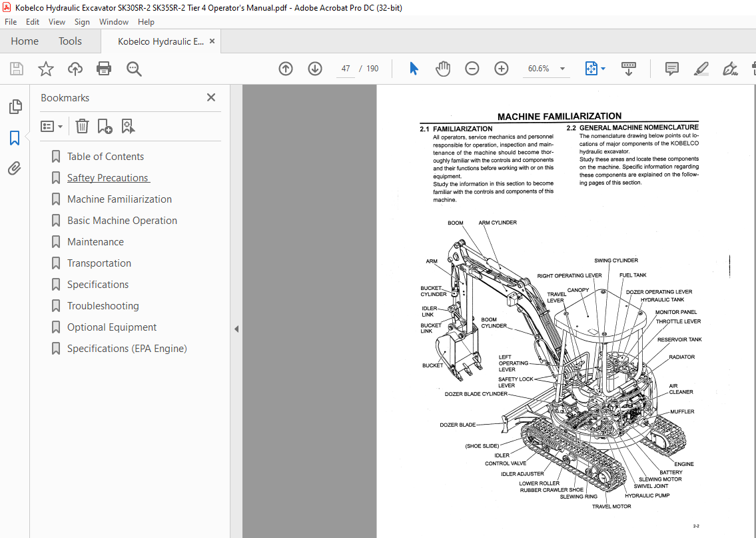Click the 2.2 GENERAL MACHINE NOMENCLATURE heading
This screenshot has width=756, height=538.
633,127
